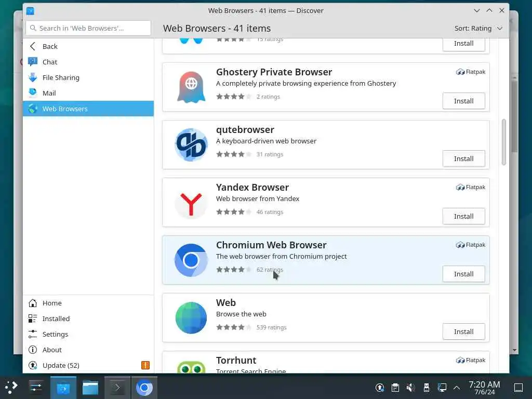Switch to Discover in the taskbar

tap(63, 388)
